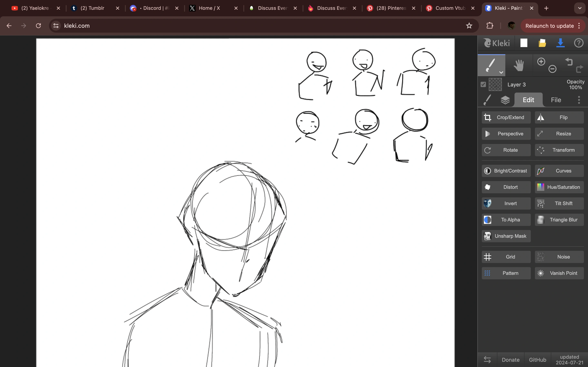Zoom in on the canvas
The height and width of the screenshot is (367, 588).
541,61
